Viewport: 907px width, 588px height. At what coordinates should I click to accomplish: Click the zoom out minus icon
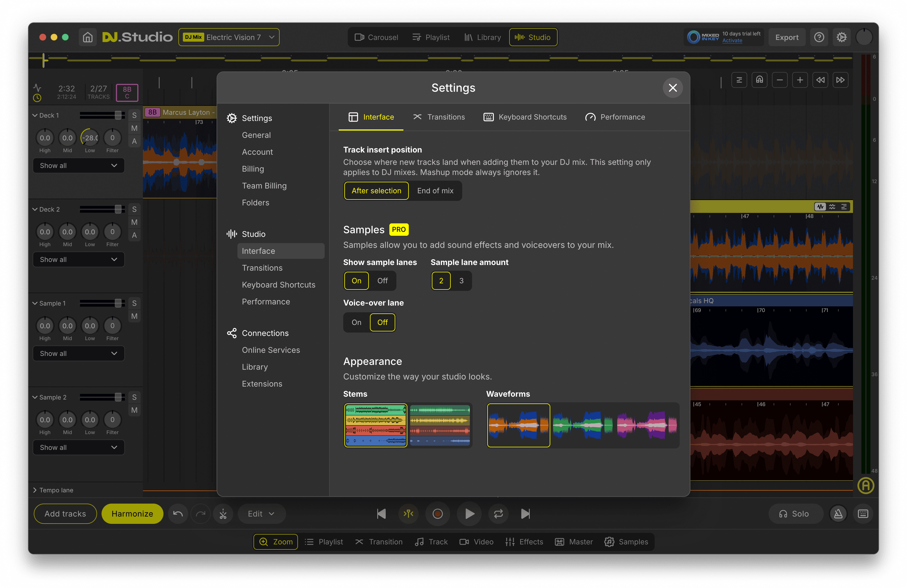tap(780, 80)
